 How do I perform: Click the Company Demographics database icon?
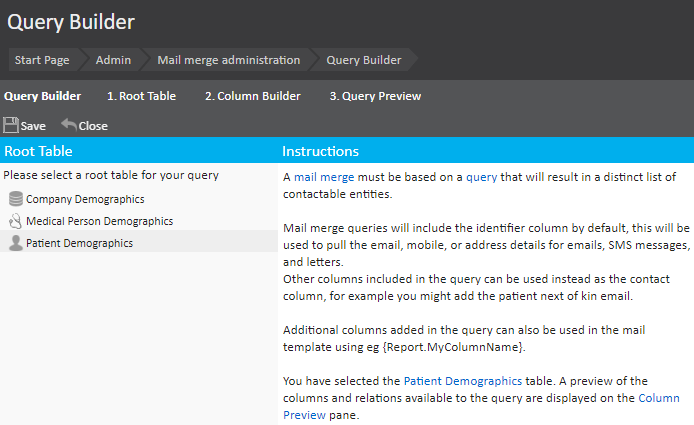coord(15,199)
